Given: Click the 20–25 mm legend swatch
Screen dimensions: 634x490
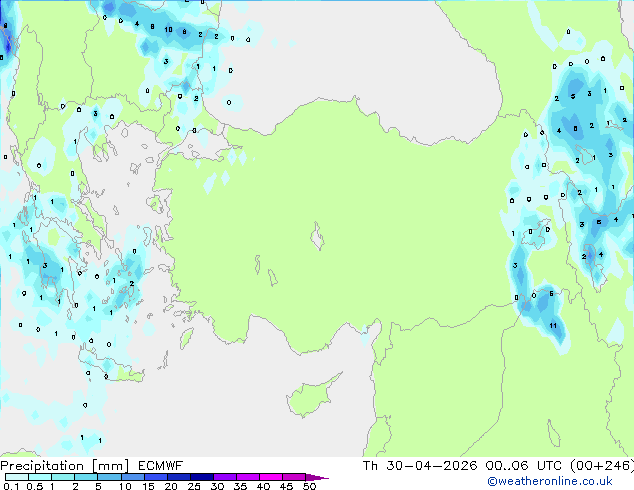Looking at the screenshot, I should [178, 477].
